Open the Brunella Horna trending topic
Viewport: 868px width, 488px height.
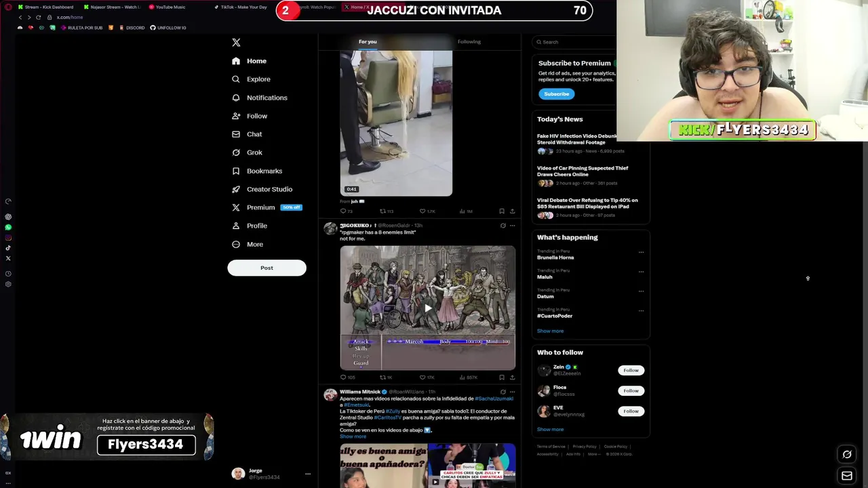tap(555, 258)
